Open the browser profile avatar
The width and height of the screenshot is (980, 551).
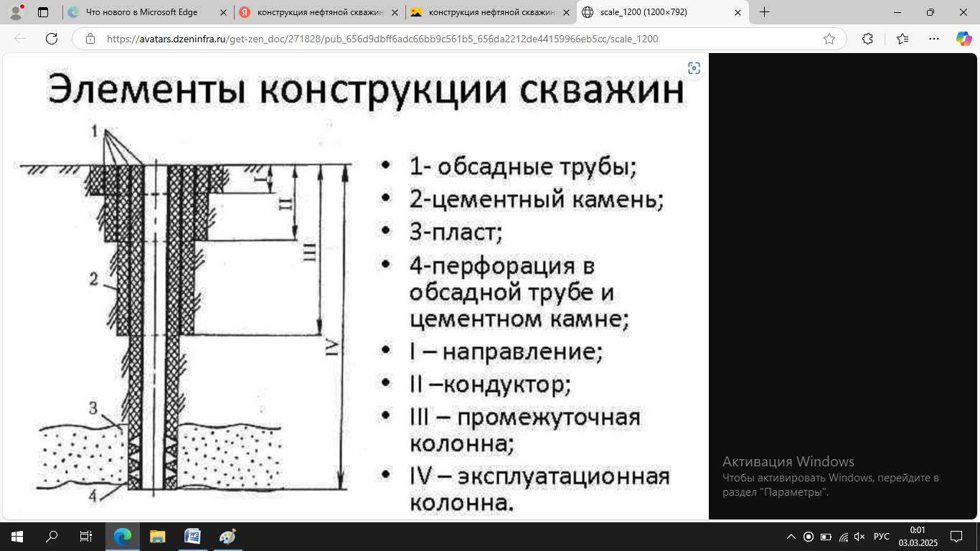pyautogui.click(x=16, y=12)
